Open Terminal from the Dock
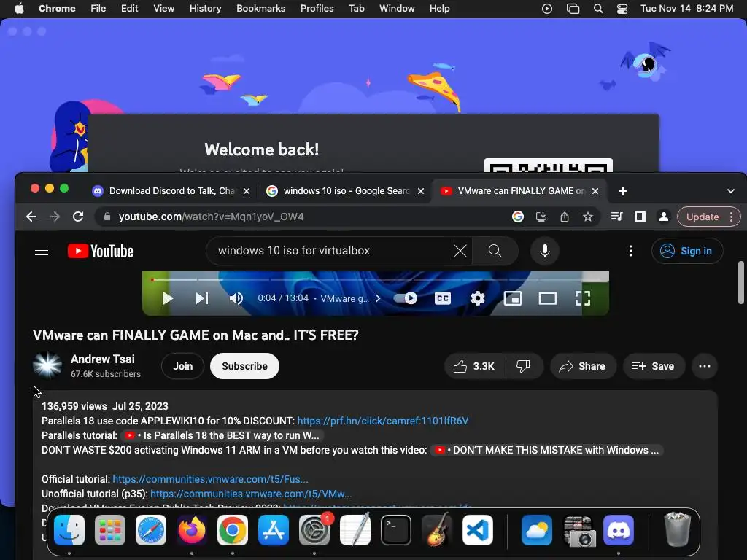This screenshot has height=560, width=747. [396, 529]
